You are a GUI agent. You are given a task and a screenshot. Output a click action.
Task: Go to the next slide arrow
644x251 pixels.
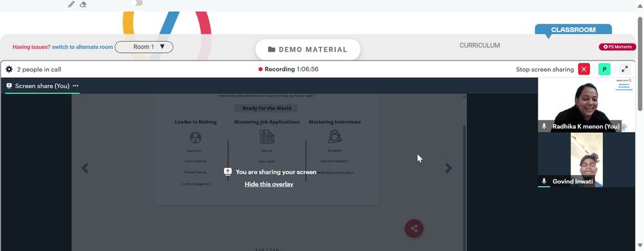click(x=448, y=168)
